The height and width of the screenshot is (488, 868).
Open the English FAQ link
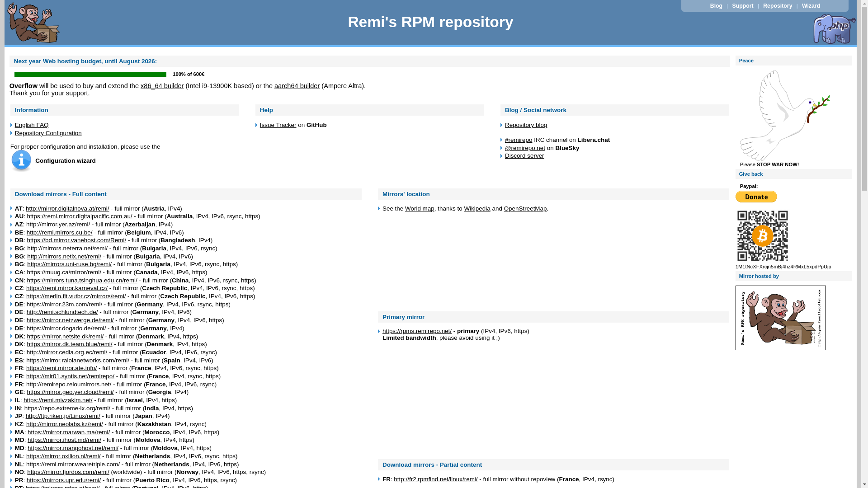point(32,125)
